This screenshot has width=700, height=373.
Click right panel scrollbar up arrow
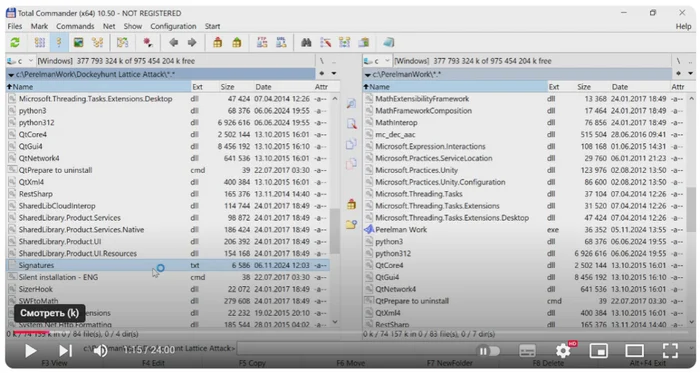pyautogui.click(x=691, y=98)
